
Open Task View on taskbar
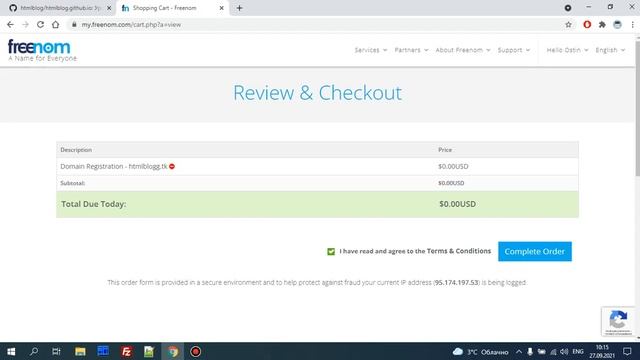pyautogui.click(x=56, y=351)
